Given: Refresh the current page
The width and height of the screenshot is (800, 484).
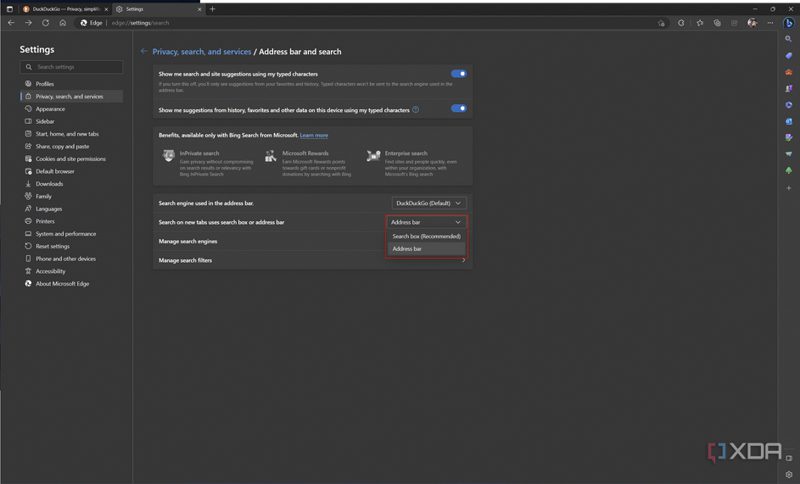Looking at the screenshot, I should (x=45, y=23).
